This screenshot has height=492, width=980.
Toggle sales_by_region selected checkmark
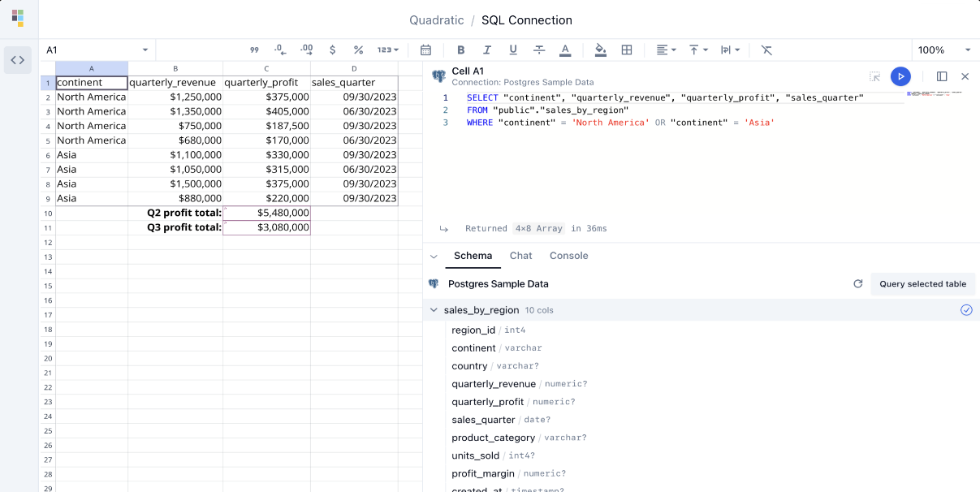[966, 310]
